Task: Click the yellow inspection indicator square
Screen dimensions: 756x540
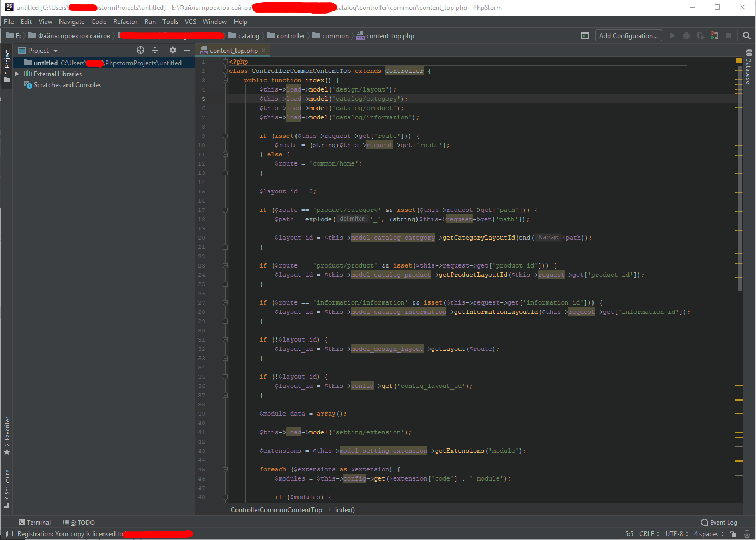Action: click(x=739, y=60)
